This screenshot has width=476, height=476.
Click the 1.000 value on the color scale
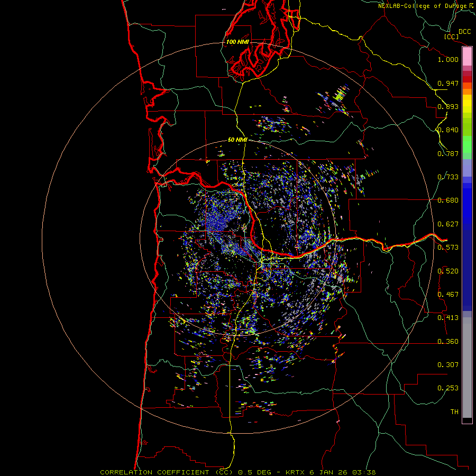click(448, 59)
